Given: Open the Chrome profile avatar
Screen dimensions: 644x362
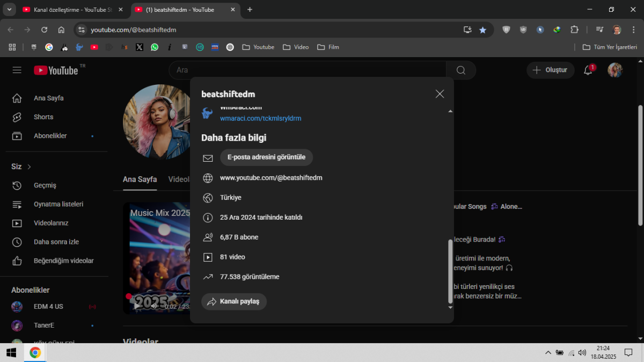Looking at the screenshot, I should (617, 30).
